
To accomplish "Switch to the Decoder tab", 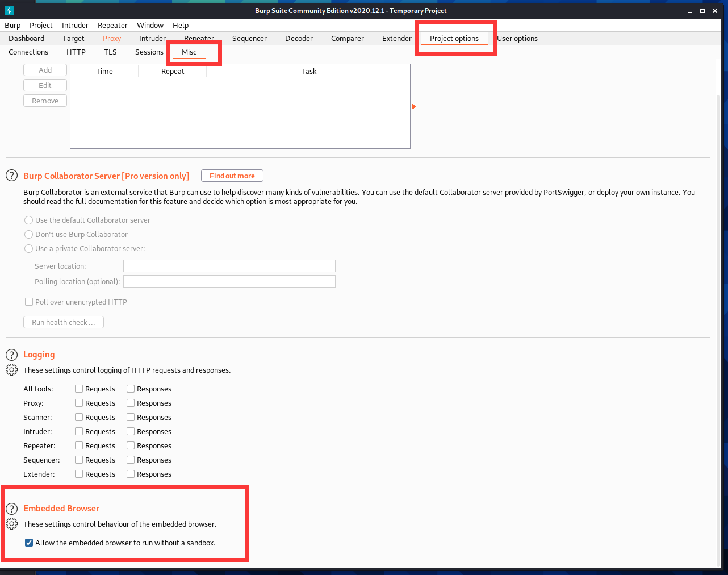I will click(x=299, y=39).
